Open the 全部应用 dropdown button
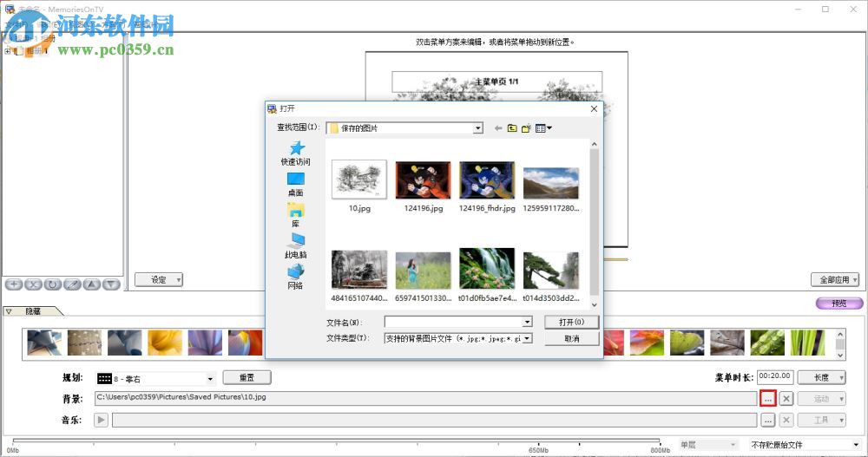The image size is (868, 457). click(835, 280)
